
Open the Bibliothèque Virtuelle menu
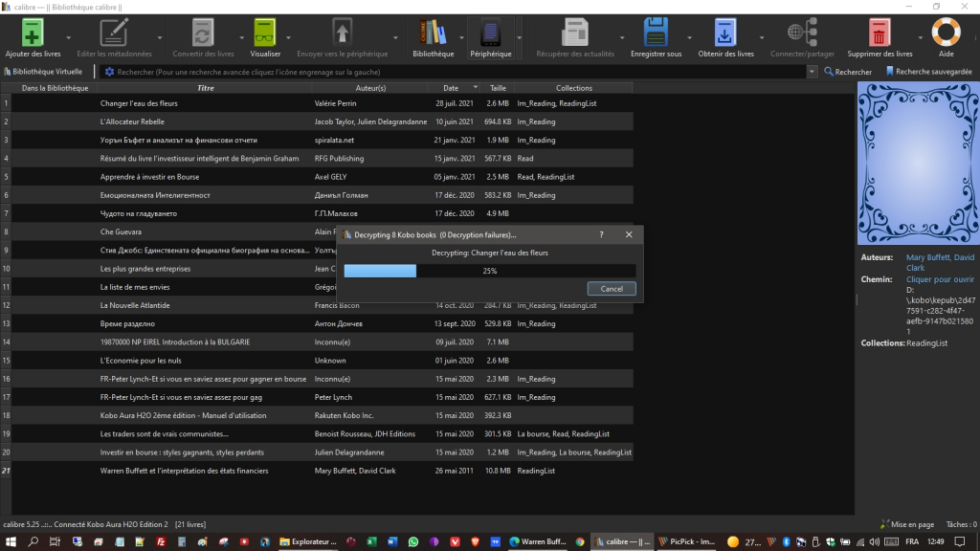click(x=43, y=72)
